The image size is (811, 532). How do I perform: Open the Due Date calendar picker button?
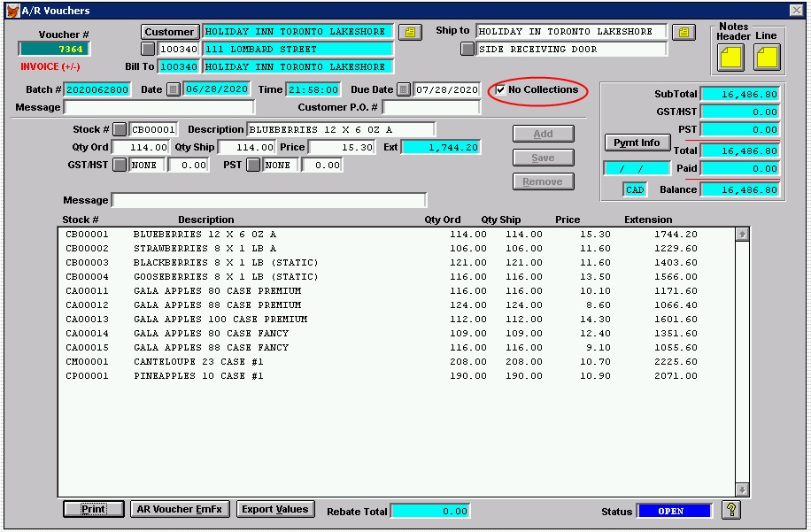click(x=404, y=89)
